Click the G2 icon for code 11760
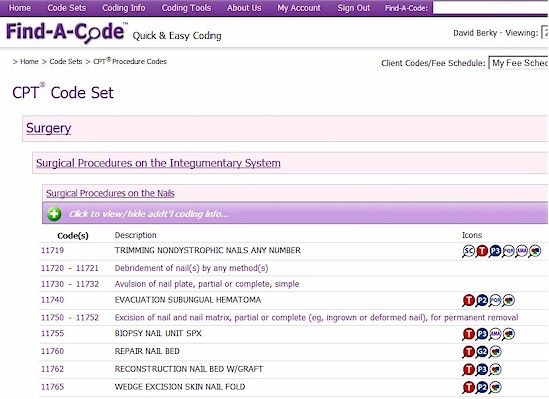This screenshot has height=399, width=549. coord(482,352)
